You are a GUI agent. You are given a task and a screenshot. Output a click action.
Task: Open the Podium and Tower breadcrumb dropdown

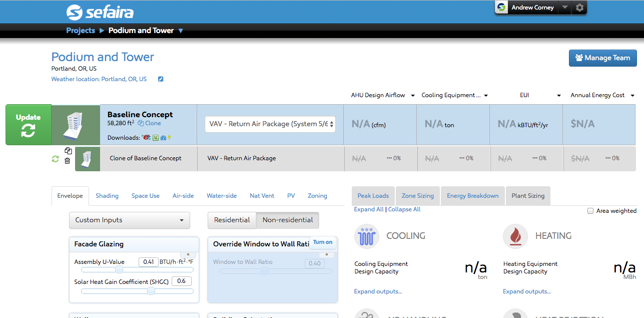pos(181,31)
